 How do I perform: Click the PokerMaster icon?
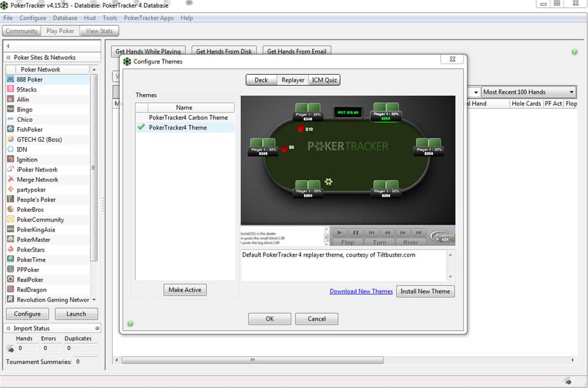click(11, 239)
